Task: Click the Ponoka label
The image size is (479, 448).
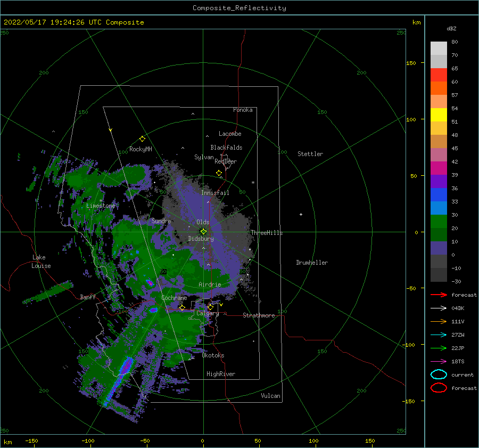Action: click(243, 110)
